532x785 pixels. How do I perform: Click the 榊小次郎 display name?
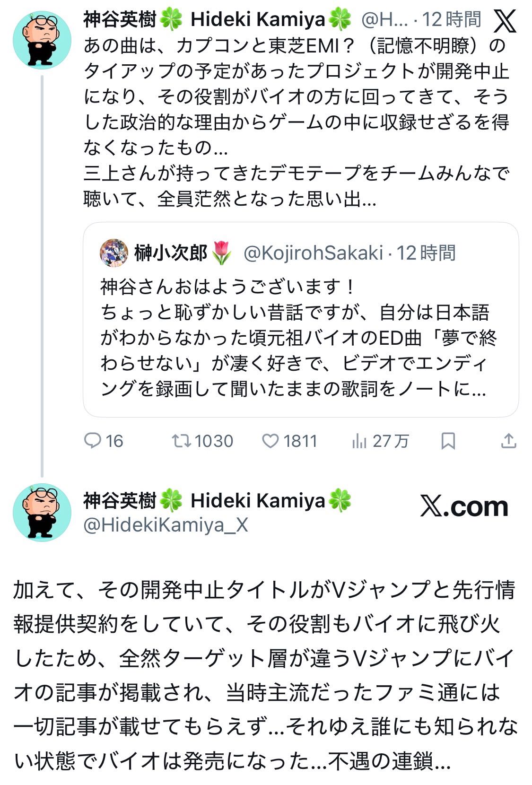[x=171, y=253]
